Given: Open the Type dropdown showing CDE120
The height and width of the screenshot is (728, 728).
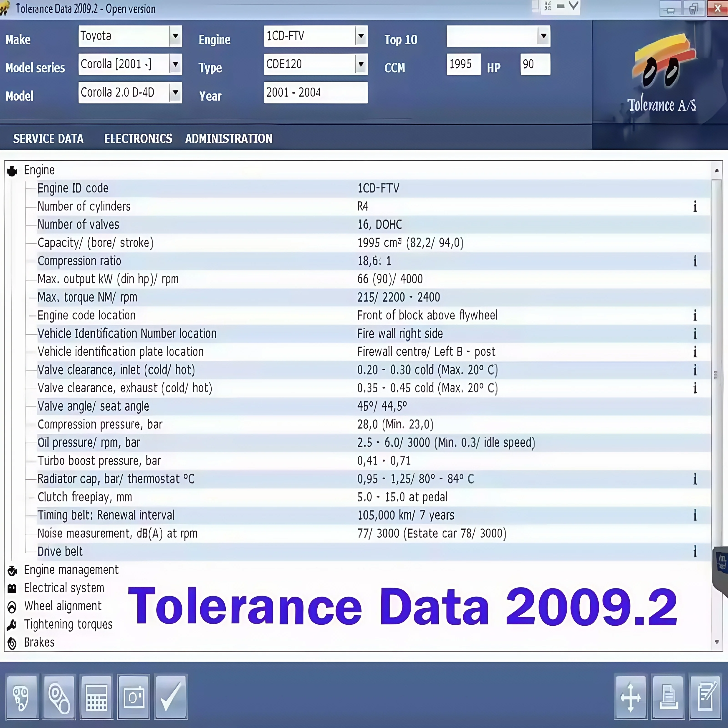Looking at the screenshot, I should point(361,64).
